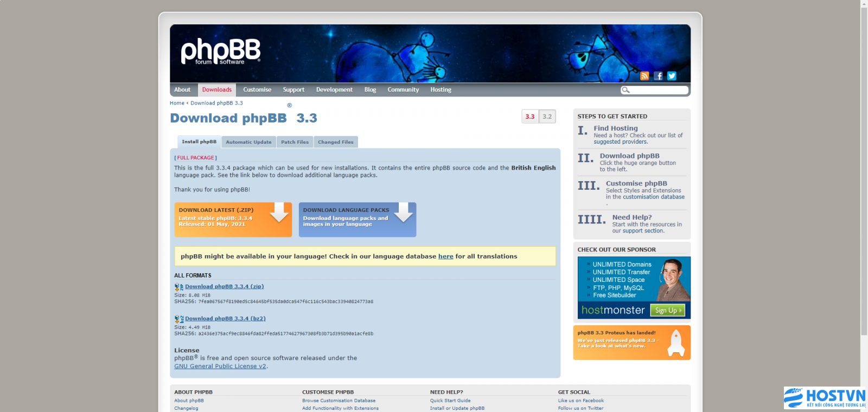Click the orange Download Latest (.ZIP) button

pyautogui.click(x=233, y=220)
